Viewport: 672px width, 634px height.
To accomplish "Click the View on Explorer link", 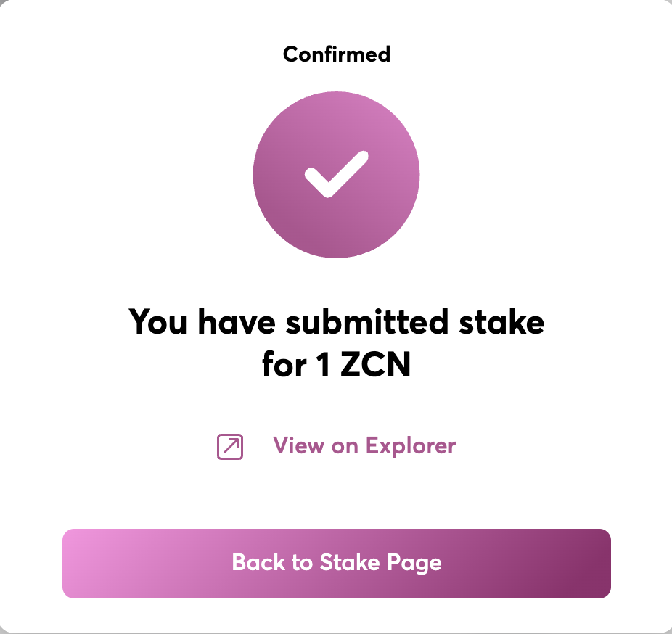I will 364,446.
